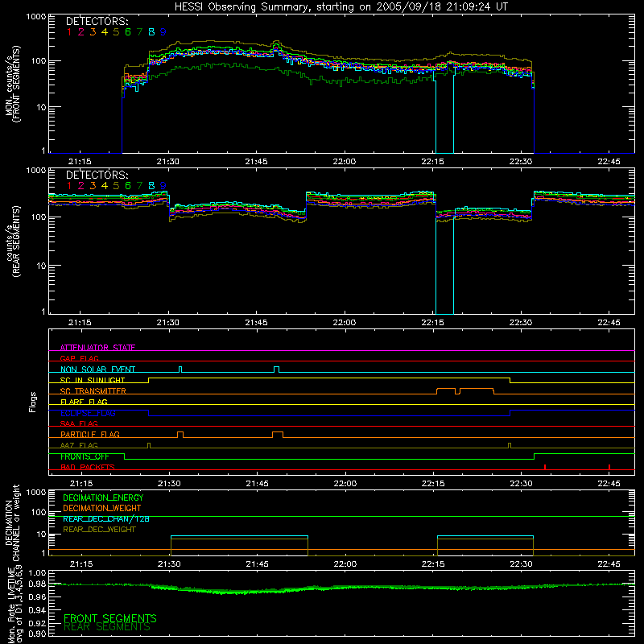Click DETECTORS: label in front segments plot

[x=97, y=21]
